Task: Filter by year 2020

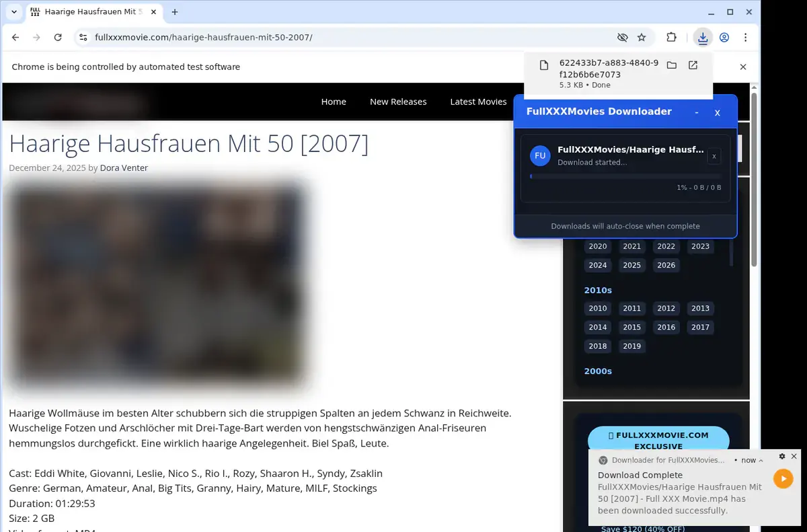Action: [x=598, y=246]
